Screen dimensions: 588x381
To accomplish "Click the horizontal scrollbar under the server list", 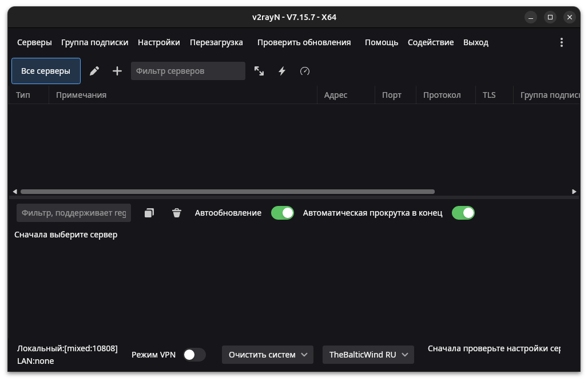I will coord(228,192).
